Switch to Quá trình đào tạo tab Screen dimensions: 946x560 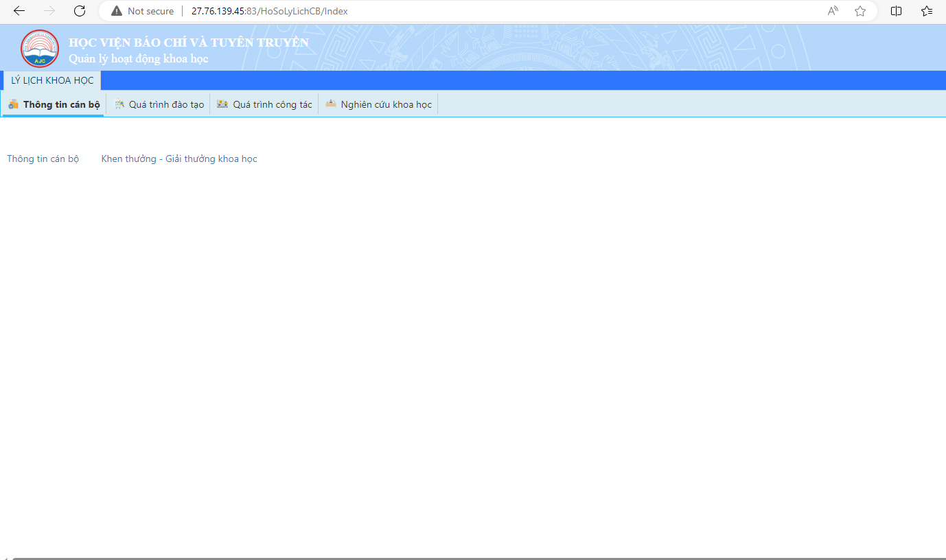[159, 104]
